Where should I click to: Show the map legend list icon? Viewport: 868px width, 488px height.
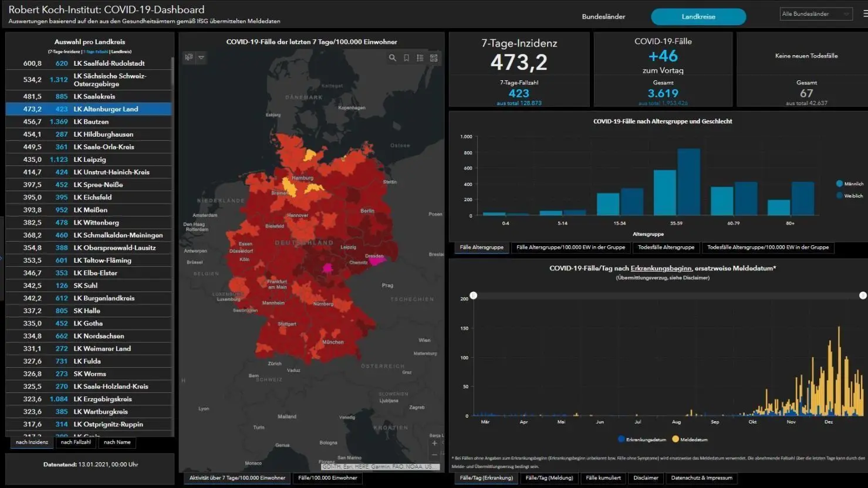[x=420, y=58]
